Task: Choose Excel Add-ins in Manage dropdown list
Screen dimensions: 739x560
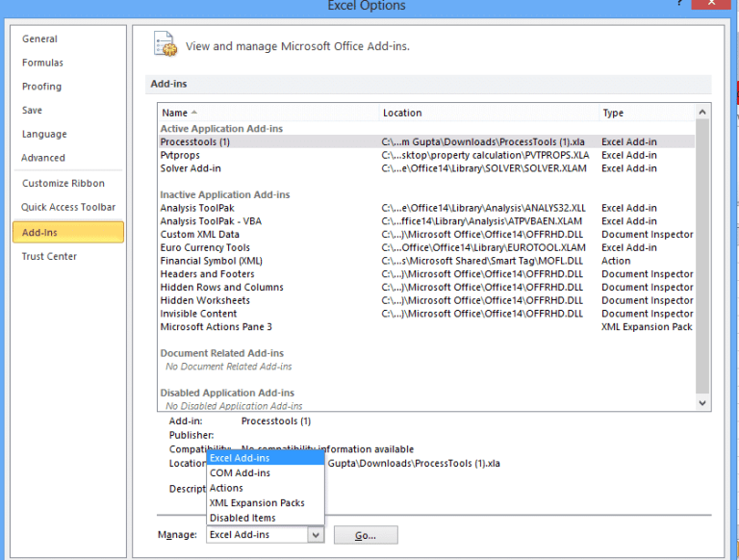Action: pos(266,458)
